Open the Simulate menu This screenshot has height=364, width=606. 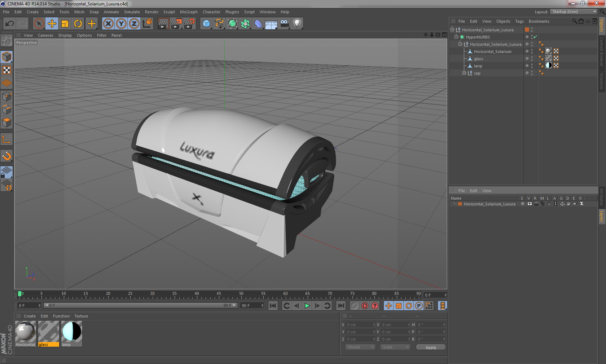point(132,12)
